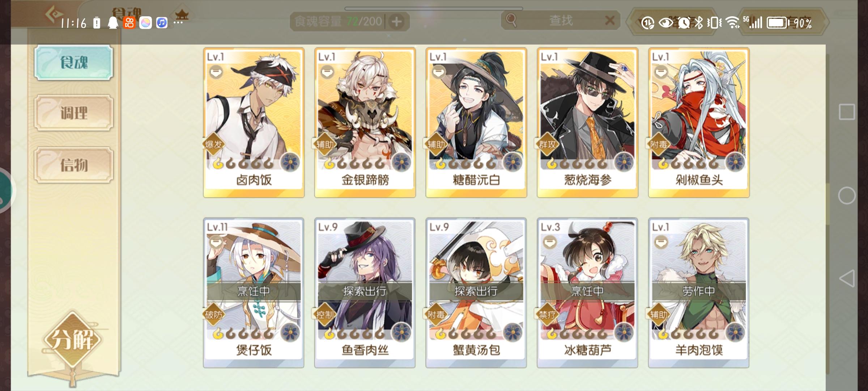This screenshot has height=391, width=868.
Task: Select the 煲仔饭 character card
Action: [254, 293]
